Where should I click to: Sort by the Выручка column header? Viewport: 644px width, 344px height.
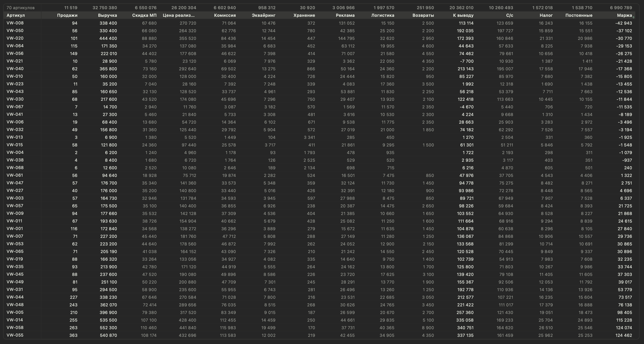tap(107, 15)
